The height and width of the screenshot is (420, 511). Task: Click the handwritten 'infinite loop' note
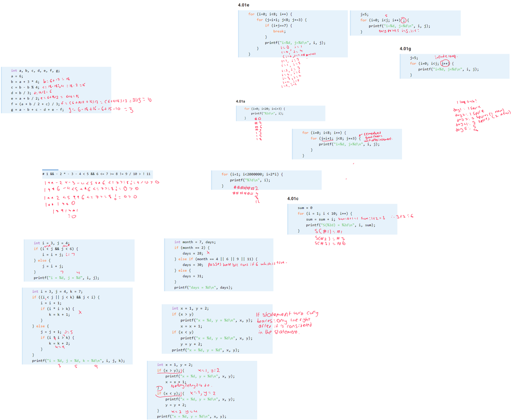(x=446, y=57)
